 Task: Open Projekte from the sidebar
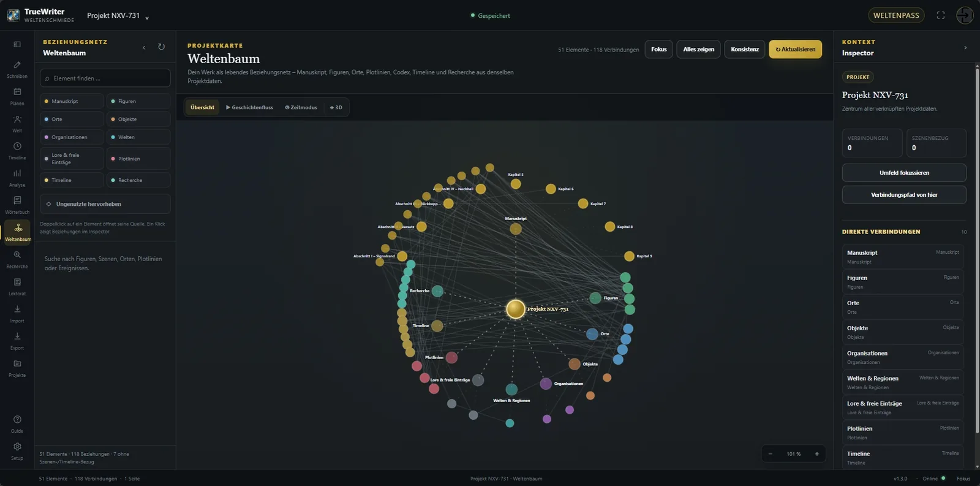click(17, 368)
